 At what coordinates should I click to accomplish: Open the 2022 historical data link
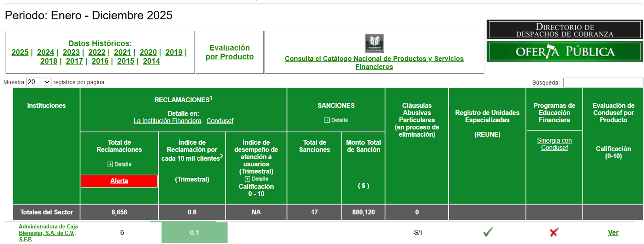click(x=97, y=52)
